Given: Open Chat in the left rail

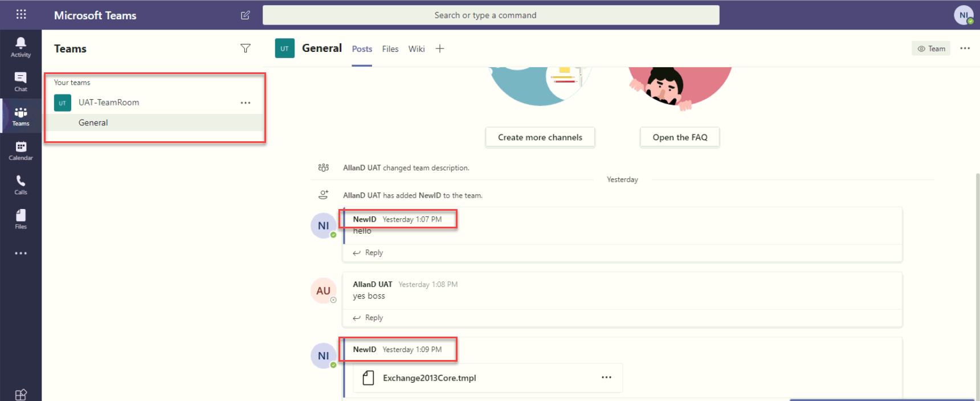Looking at the screenshot, I should (21, 81).
